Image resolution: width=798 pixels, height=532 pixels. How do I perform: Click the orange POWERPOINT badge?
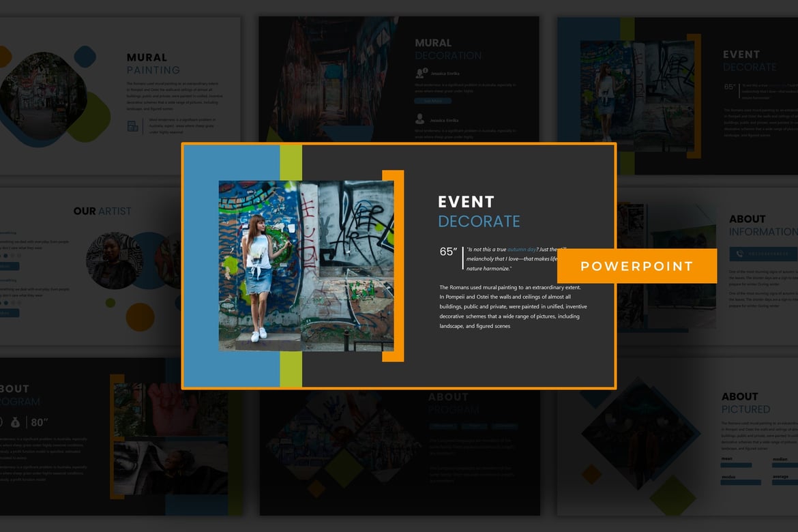click(636, 266)
